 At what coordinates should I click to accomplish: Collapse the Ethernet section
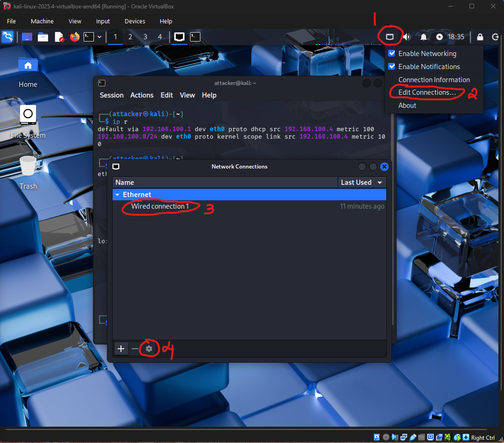tap(117, 195)
